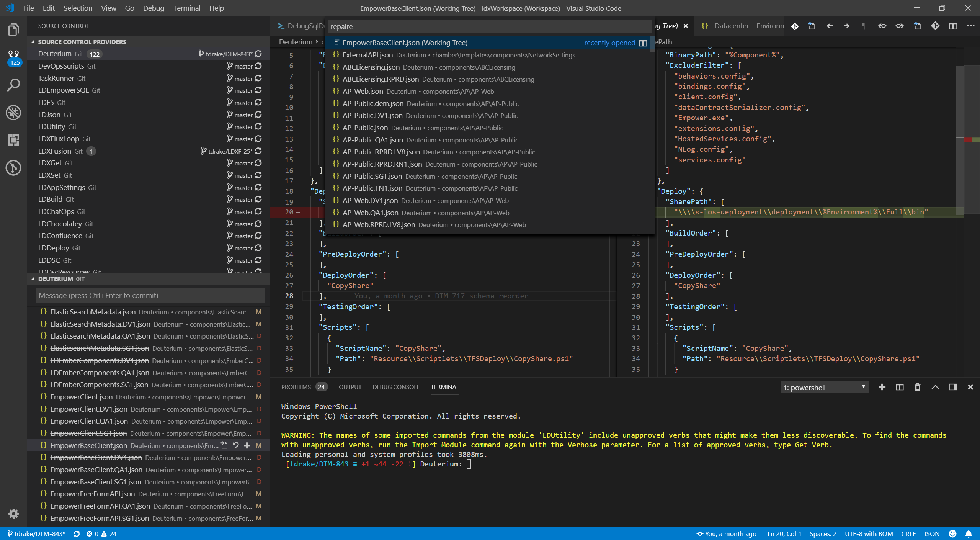Switch to the PROBLEMS tab
This screenshot has height=540, width=980.
pyautogui.click(x=296, y=387)
